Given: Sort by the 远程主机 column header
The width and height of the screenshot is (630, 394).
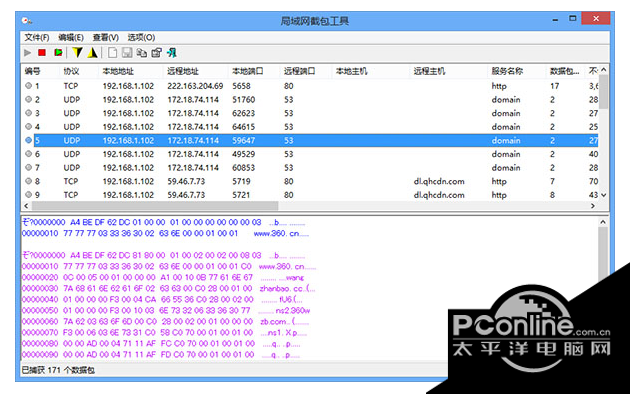Looking at the screenshot, I should pyautogui.click(x=448, y=71).
